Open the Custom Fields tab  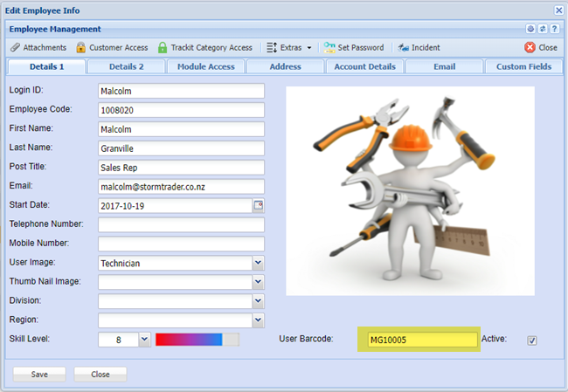coord(524,66)
